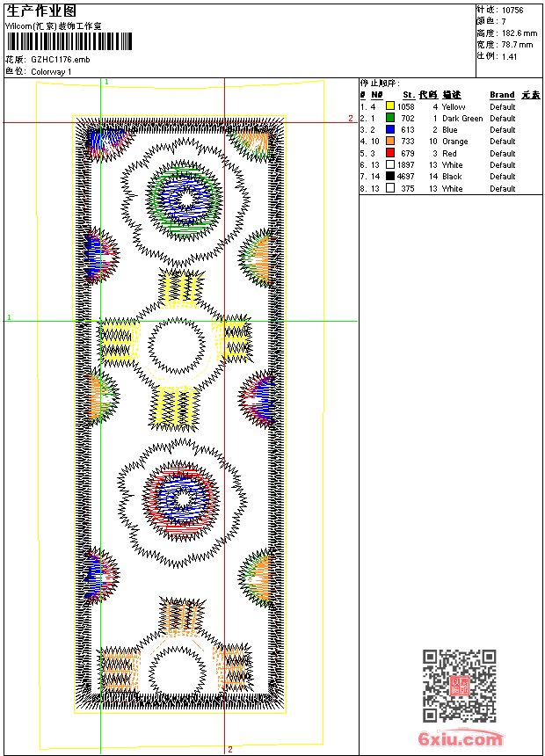
Task: Click the total stitch count 10756
Action: 512,11
